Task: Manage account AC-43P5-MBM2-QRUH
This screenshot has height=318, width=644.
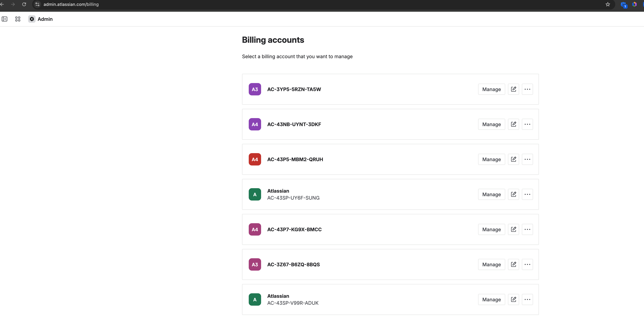Action: coord(491,159)
